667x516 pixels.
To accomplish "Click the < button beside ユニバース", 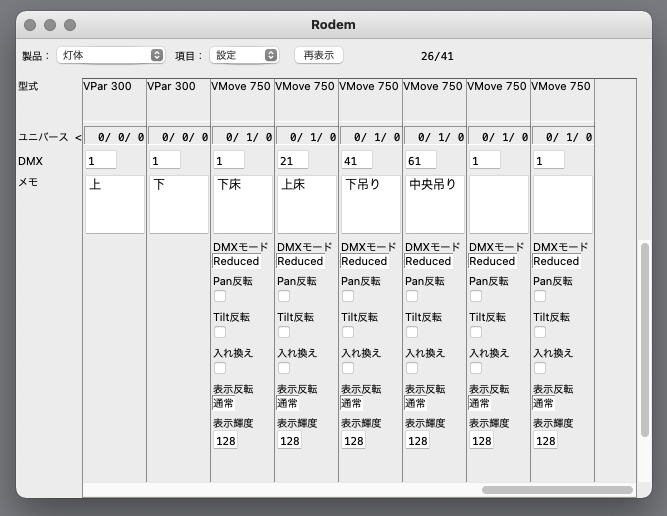I will (78, 137).
